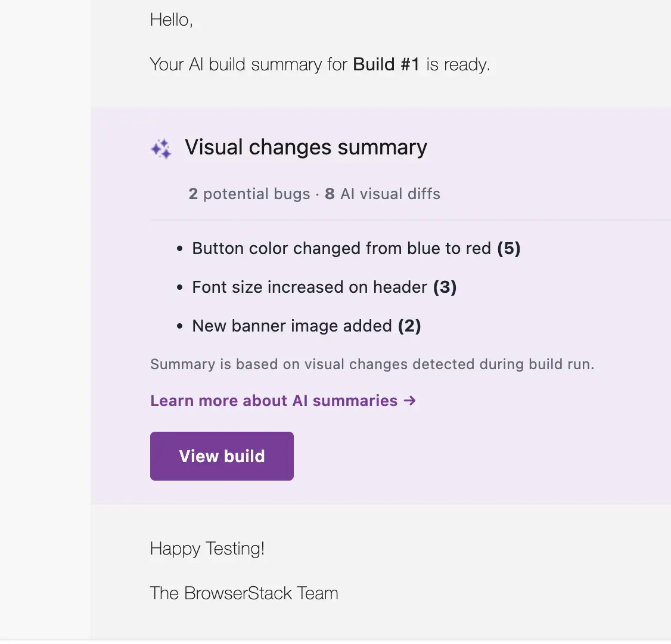The width and height of the screenshot is (671, 644).
Task: Click the bold Build #1 text
Action: tap(386, 64)
